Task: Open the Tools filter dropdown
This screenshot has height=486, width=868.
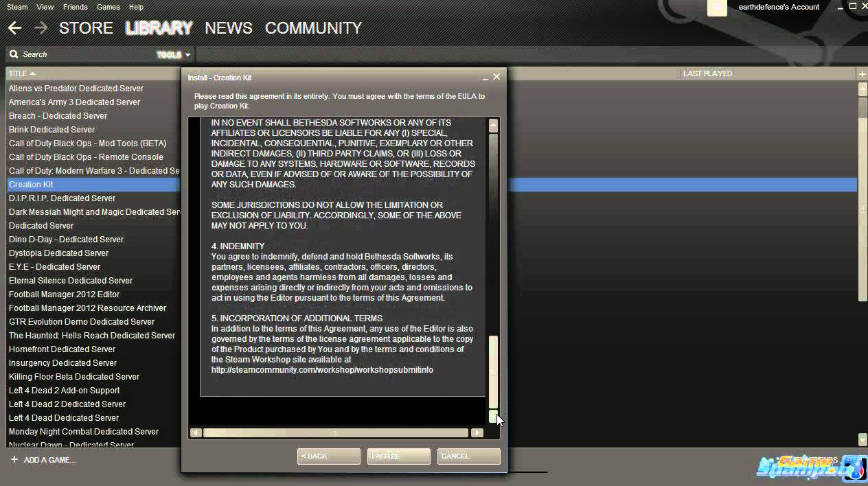Action: pos(174,54)
